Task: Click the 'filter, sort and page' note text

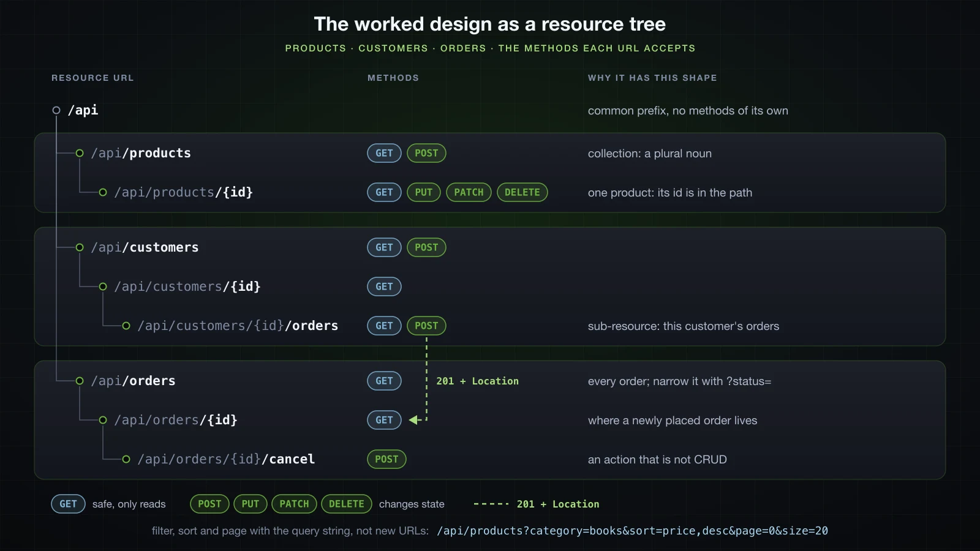Action: [x=290, y=531]
